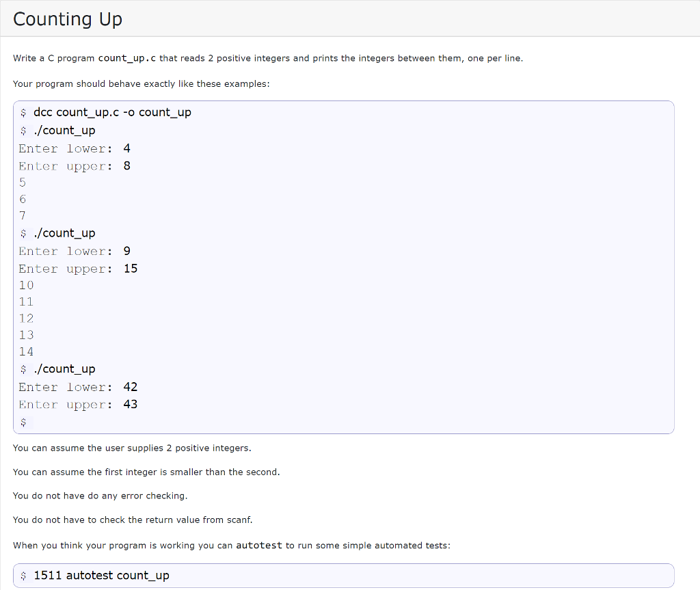
Task: Select the output line '13'
Action: pyautogui.click(x=27, y=335)
